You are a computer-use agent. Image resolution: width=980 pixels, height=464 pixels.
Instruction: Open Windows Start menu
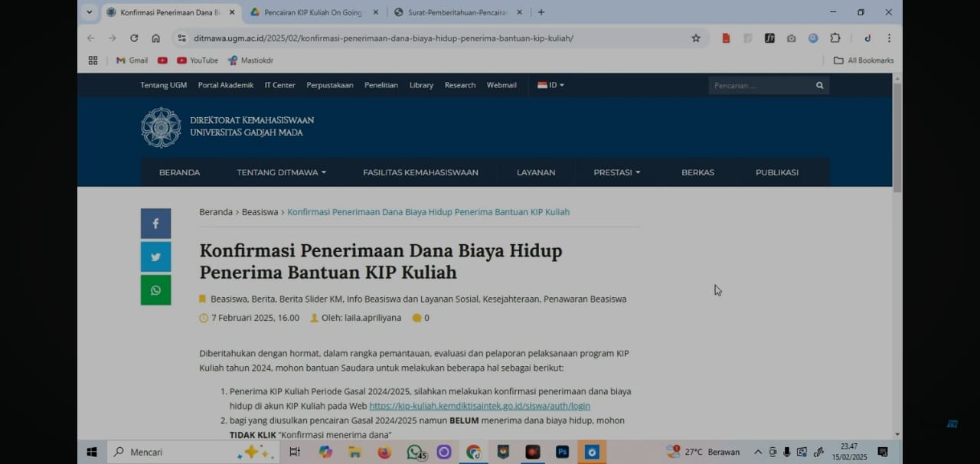(92, 452)
